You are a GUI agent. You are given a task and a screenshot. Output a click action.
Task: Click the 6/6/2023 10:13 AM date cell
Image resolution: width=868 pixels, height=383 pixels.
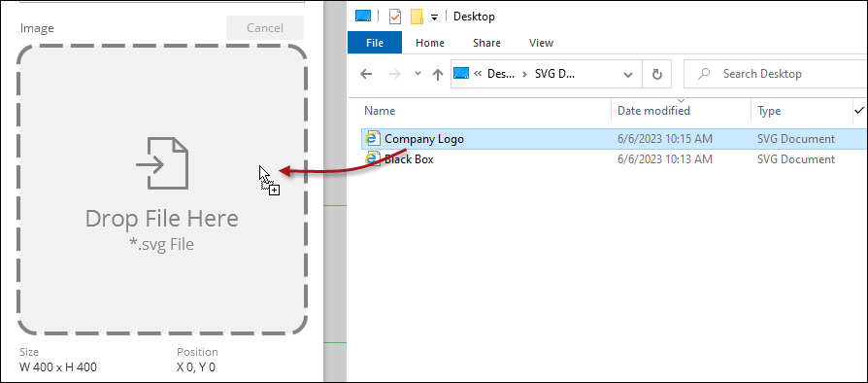click(665, 159)
